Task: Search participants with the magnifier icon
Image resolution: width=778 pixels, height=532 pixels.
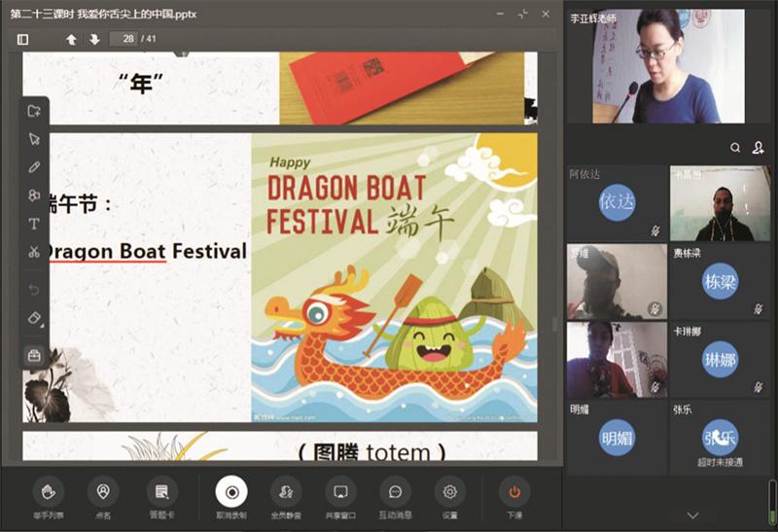Action: (x=736, y=148)
